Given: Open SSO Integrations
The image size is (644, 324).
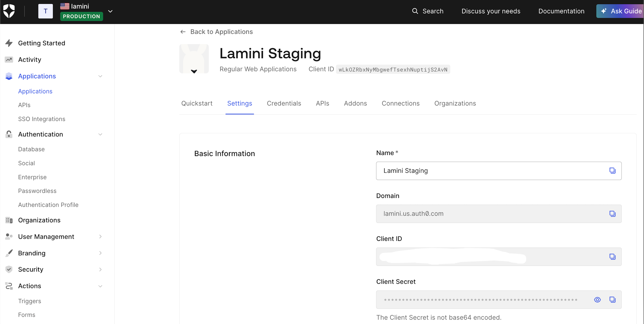Looking at the screenshot, I should click(41, 119).
